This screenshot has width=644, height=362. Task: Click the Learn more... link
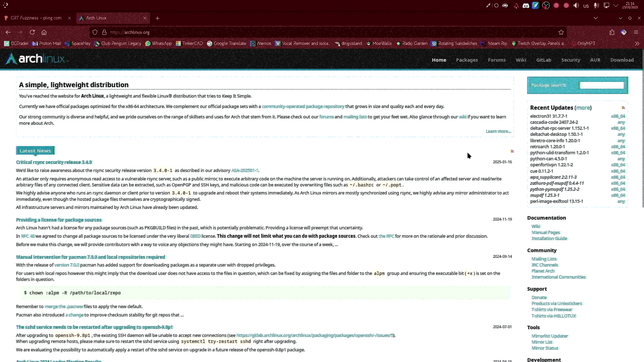coord(498,131)
